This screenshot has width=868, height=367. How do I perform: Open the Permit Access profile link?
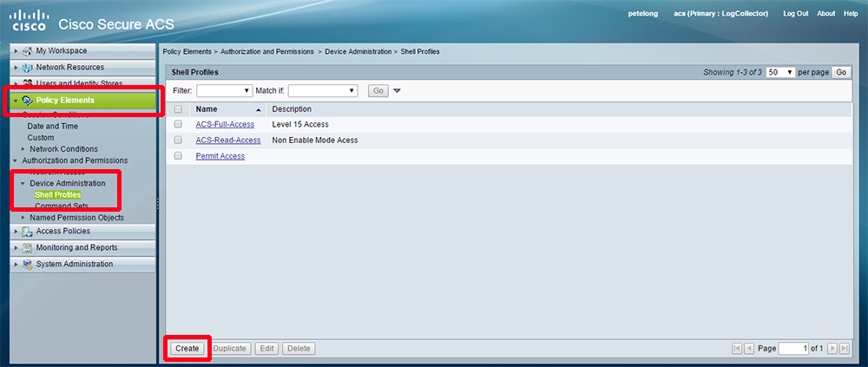click(x=220, y=156)
